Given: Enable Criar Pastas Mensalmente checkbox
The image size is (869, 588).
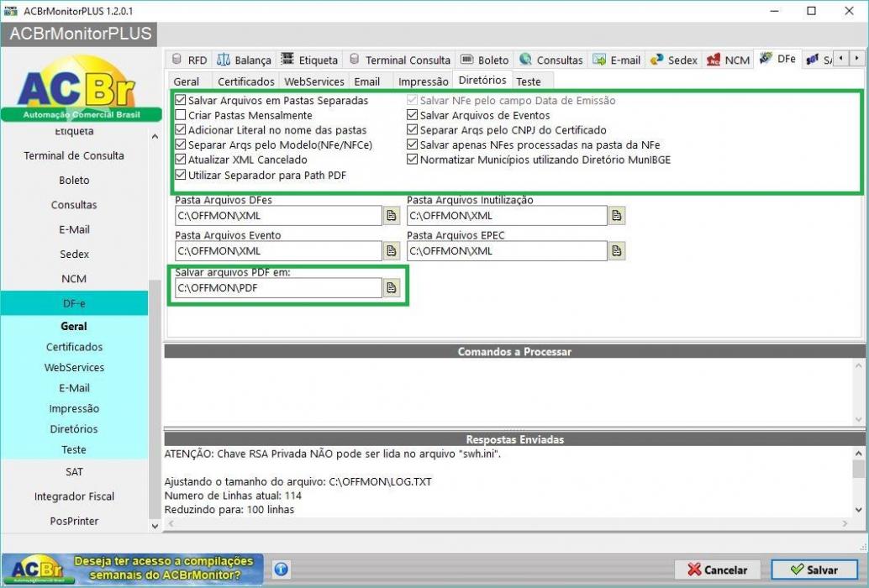Looking at the screenshot, I should click(x=181, y=115).
